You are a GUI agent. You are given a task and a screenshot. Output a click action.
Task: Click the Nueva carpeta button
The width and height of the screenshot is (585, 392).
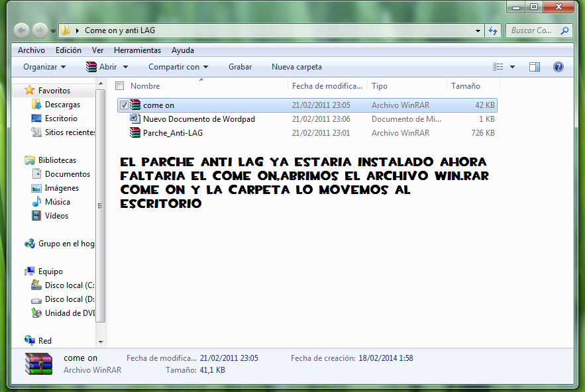coord(295,66)
